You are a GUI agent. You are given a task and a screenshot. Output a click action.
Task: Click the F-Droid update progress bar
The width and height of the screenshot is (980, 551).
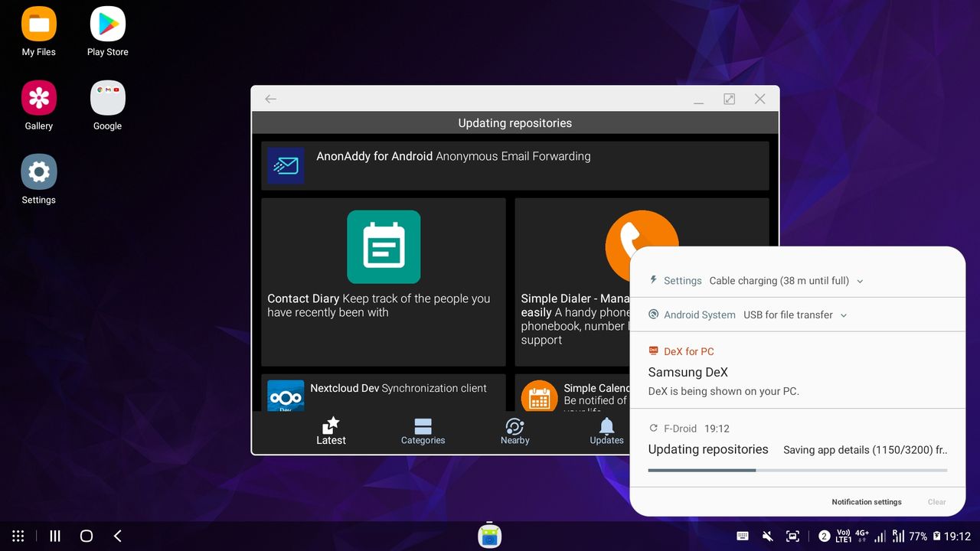point(797,470)
